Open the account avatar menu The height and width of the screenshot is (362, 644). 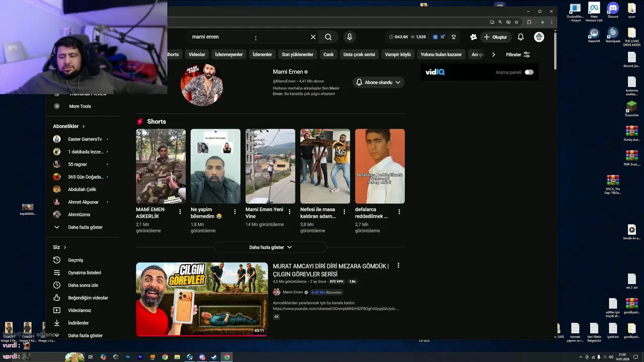[539, 37]
